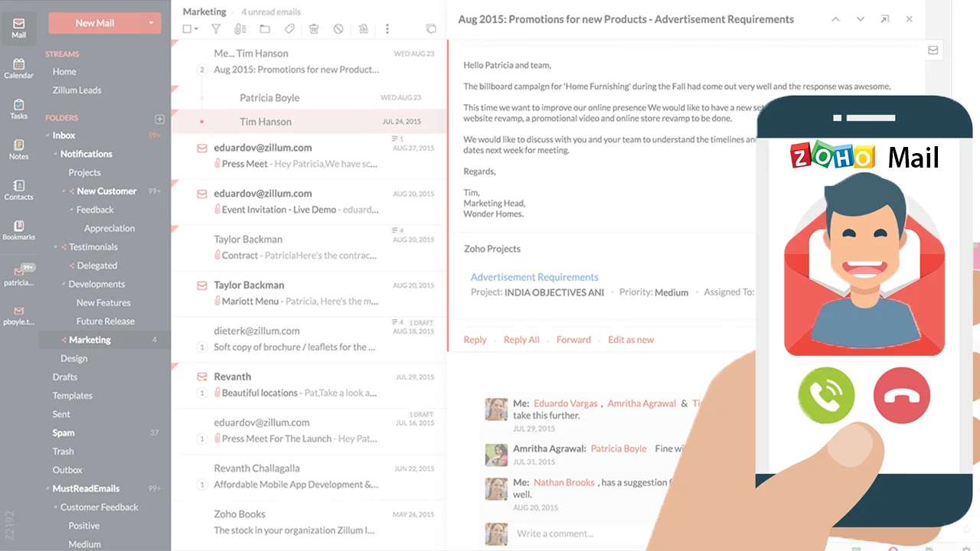This screenshot has height=551, width=980.
Task: Click the mark-as-spam block icon
Action: click(338, 29)
